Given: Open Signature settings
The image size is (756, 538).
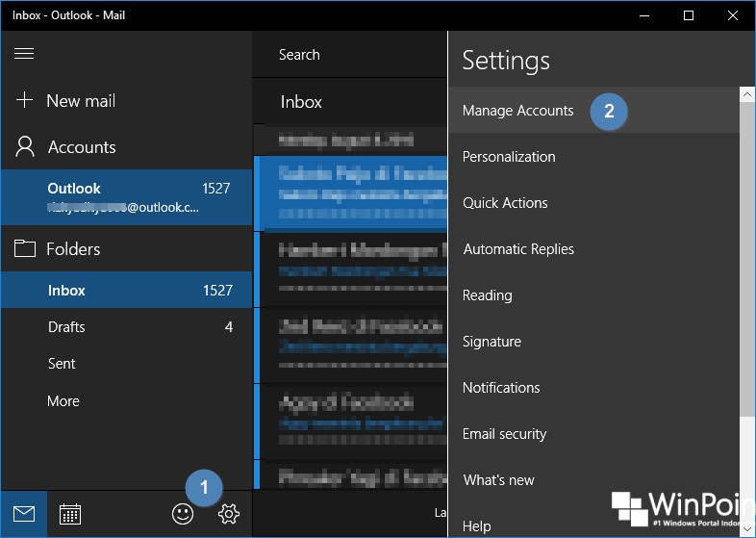Looking at the screenshot, I should coord(594,342).
